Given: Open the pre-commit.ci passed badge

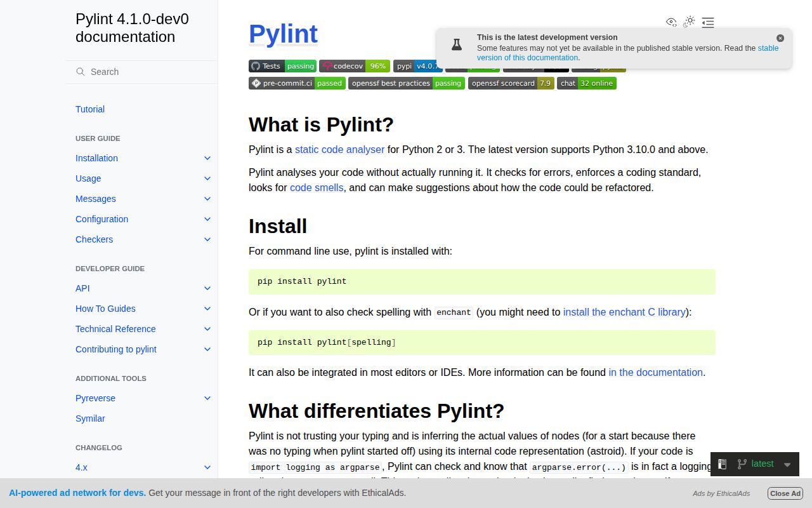Looking at the screenshot, I should pos(297,83).
